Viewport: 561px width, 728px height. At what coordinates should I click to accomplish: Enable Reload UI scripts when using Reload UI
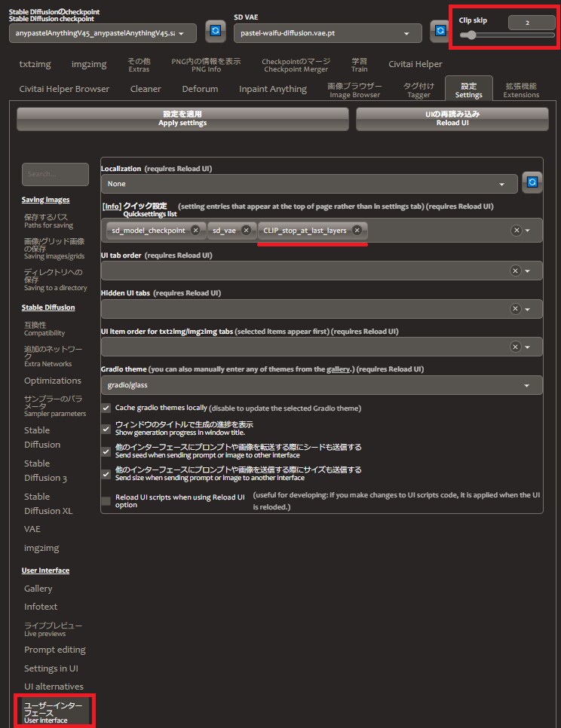point(106,501)
